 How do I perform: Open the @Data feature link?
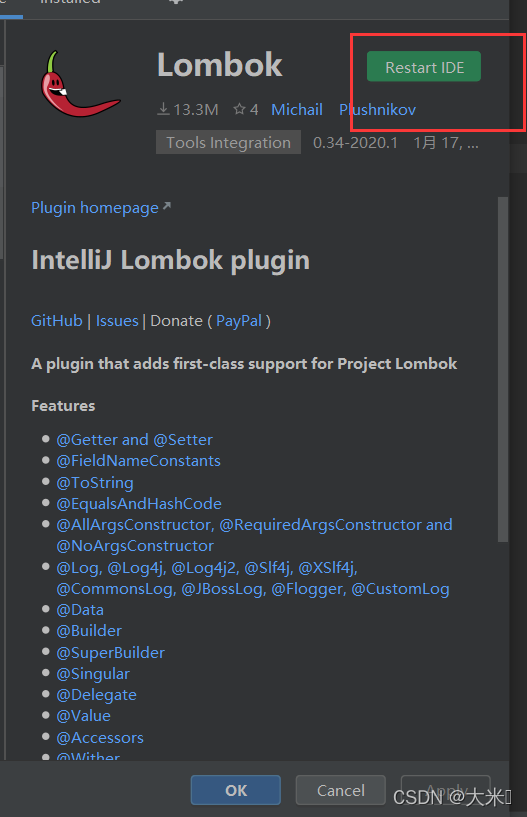pos(80,610)
